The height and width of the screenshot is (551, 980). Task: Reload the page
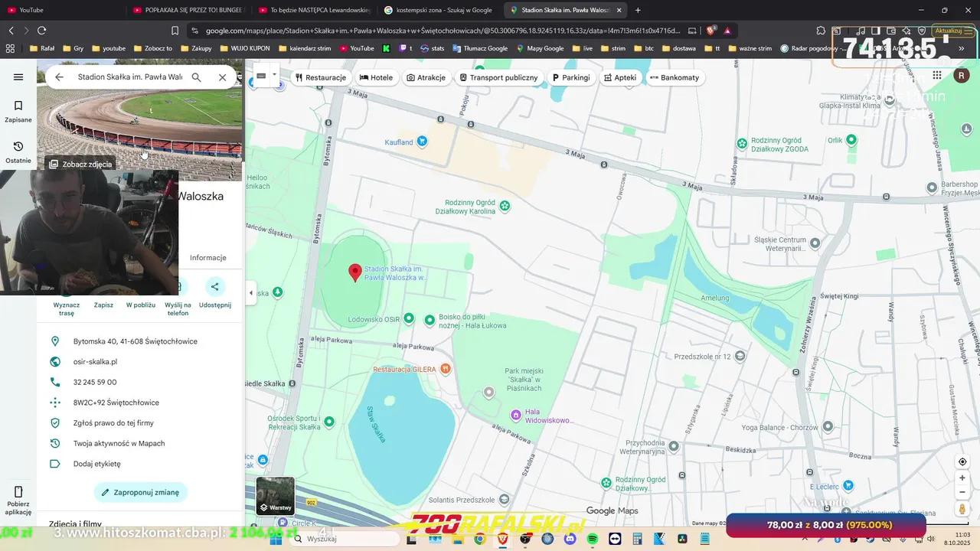pyautogui.click(x=41, y=31)
